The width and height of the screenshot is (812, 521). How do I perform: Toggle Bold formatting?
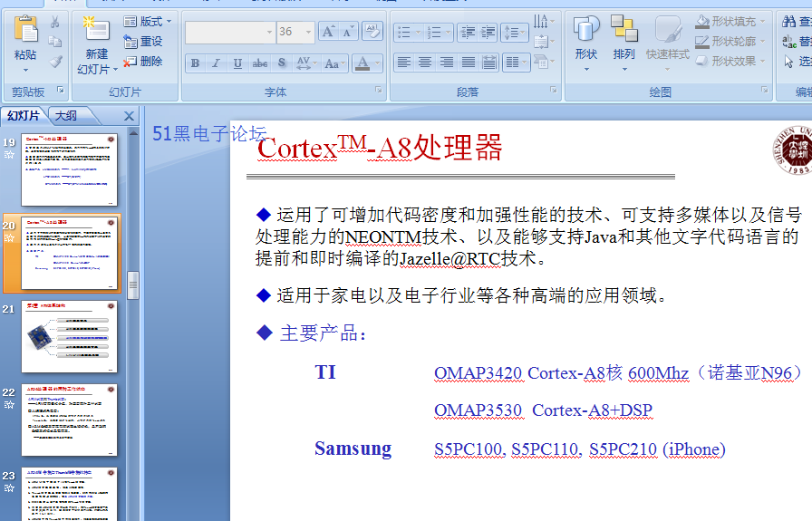(195, 63)
